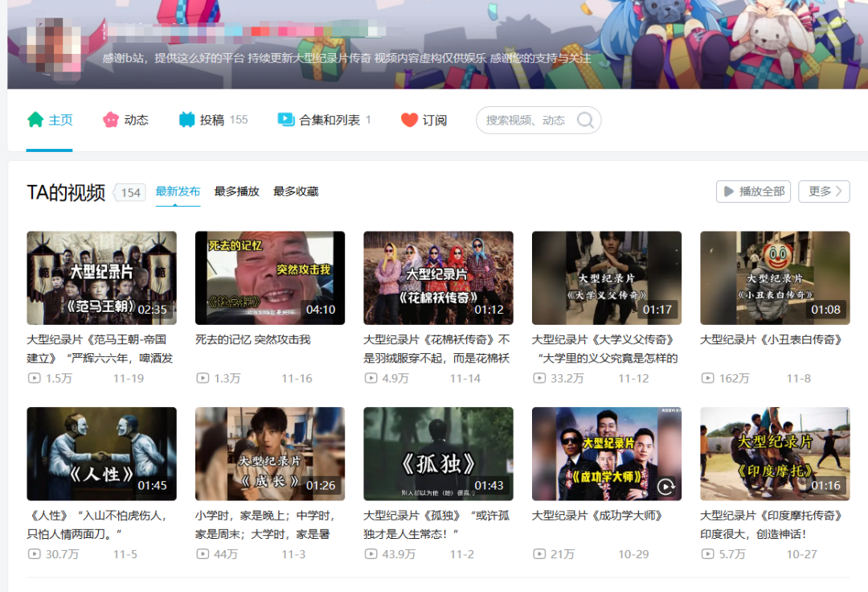Open title link 大型纪录片《孤独》
Screen dimensions: 868x592
436,524
